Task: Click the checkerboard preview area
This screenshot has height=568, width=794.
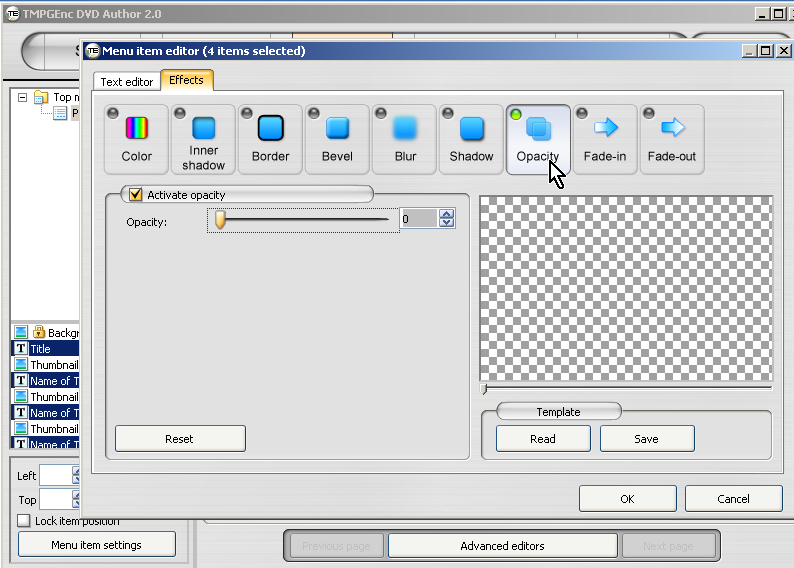Action: tap(626, 288)
